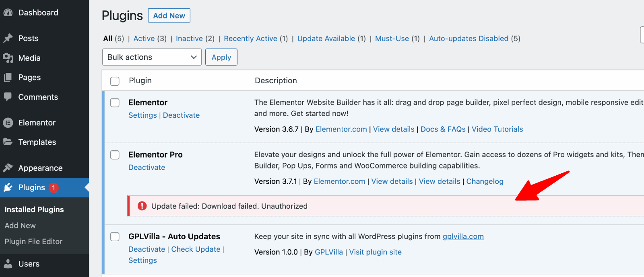
Task: Select Add New submenu under Plugins
Action: click(x=20, y=226)
